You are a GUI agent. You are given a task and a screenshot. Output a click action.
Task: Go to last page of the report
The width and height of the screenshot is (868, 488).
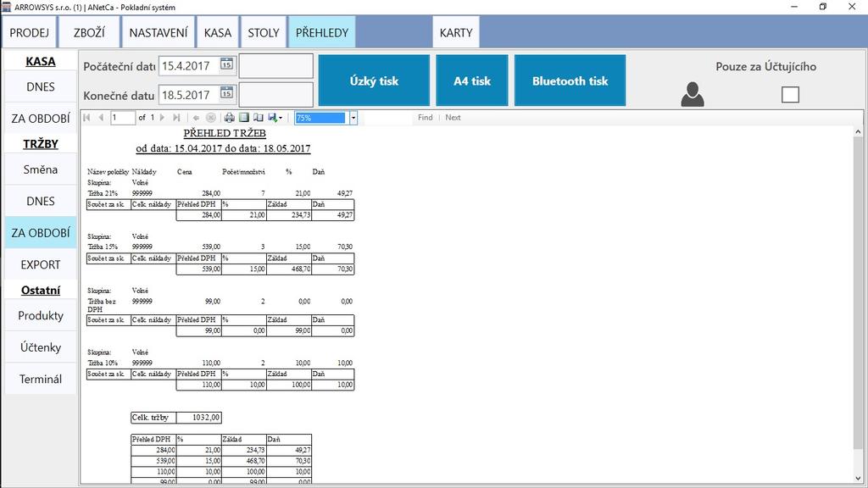[x=176, y=117]
